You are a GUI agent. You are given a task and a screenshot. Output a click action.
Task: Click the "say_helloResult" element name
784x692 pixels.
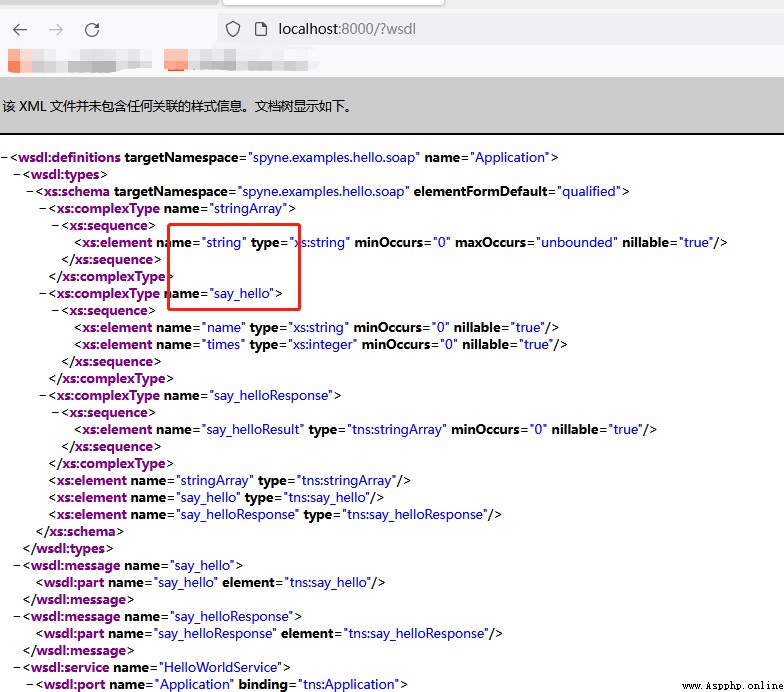click(252, 430)
